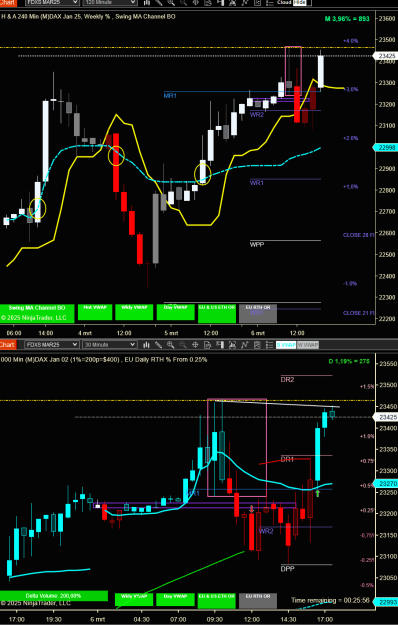Image resolution: width=398 pixels, height=625 pixels.
Task: Select drawing tools pencil in upper chart toolbar
Action: tap(159, 2)
